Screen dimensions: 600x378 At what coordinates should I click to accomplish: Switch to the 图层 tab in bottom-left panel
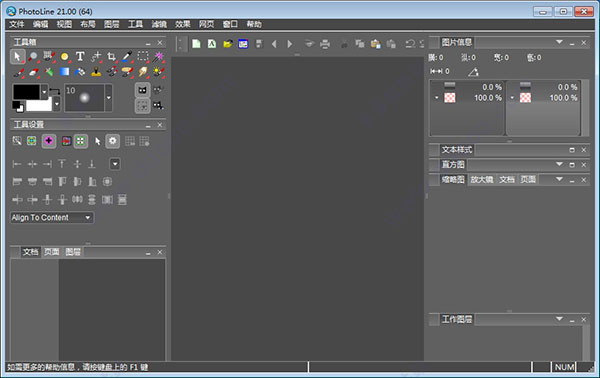(x=73, y=252)
